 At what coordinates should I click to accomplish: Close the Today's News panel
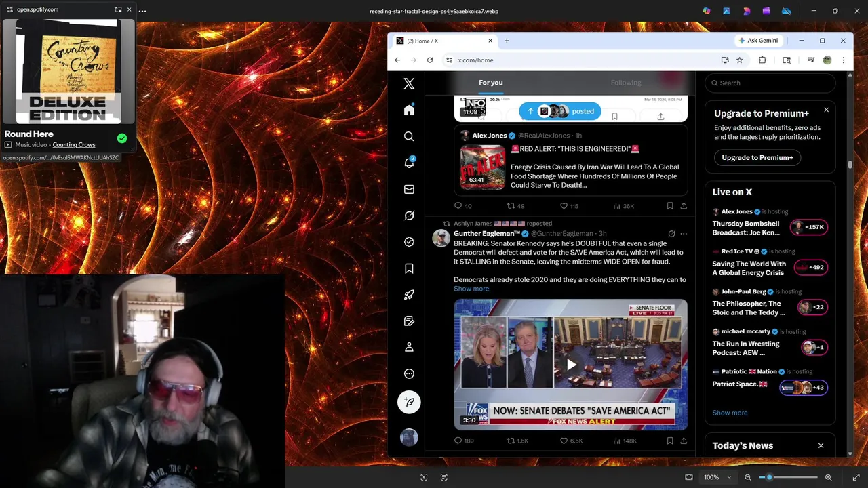(x=821, y=445)
